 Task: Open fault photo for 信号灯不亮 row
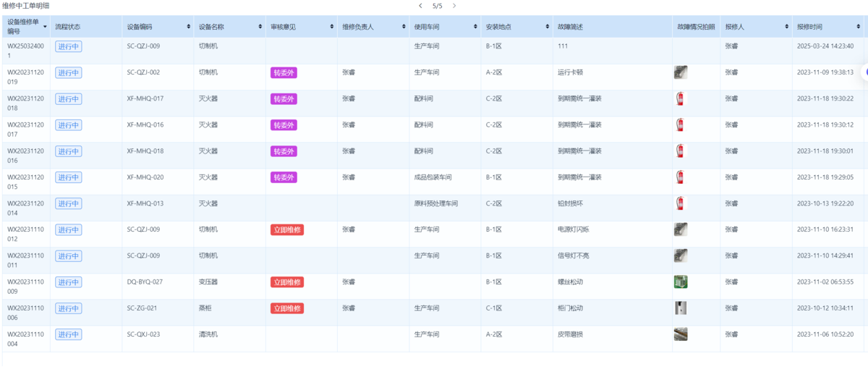click(681, 256)
